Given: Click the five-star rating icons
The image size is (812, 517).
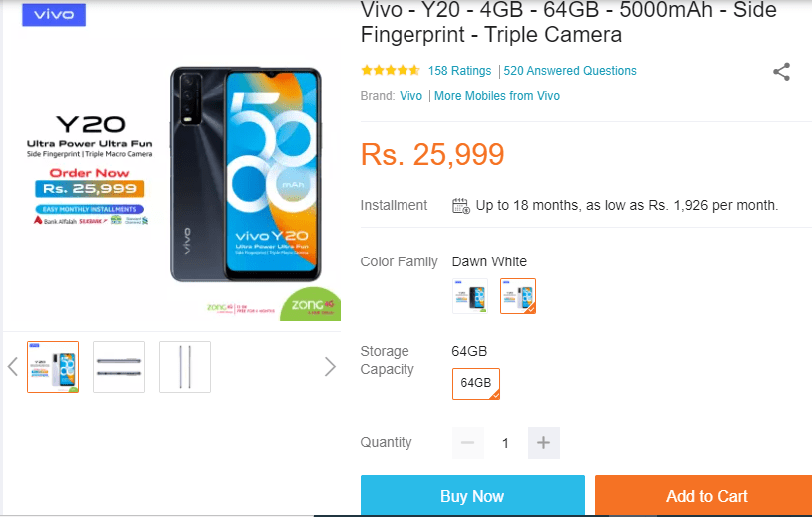Looking at the screenshot, I should (391, 71).
